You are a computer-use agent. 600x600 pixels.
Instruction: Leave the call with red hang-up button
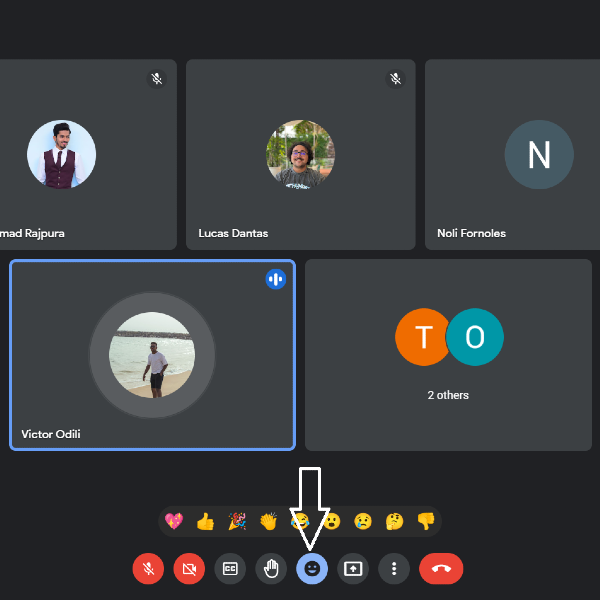[441, 569]
